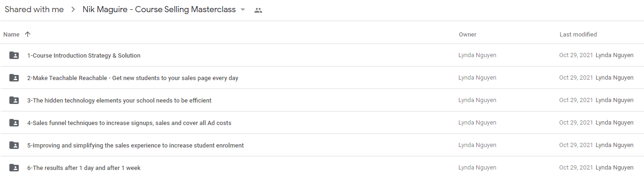Click the Owner column header

point(467,34)
